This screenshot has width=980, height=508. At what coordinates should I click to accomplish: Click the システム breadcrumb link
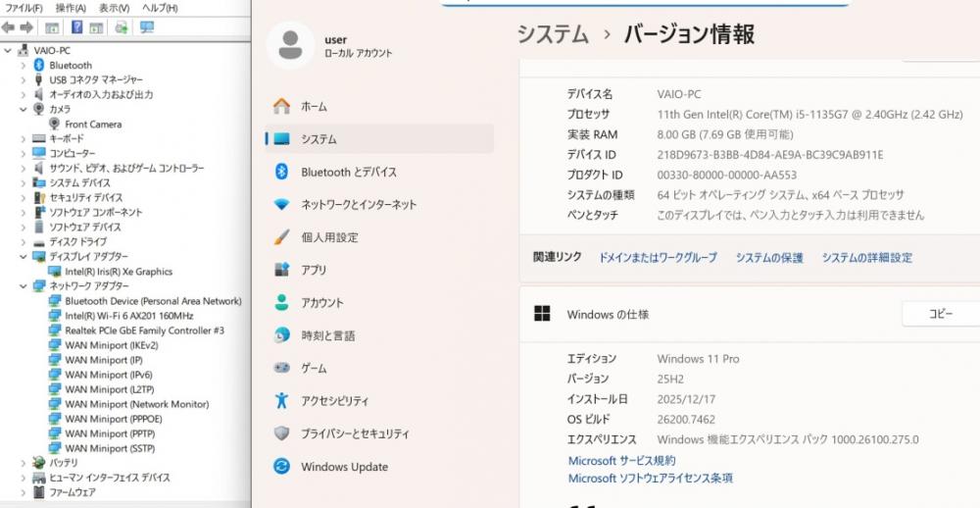tap(553, 33)
